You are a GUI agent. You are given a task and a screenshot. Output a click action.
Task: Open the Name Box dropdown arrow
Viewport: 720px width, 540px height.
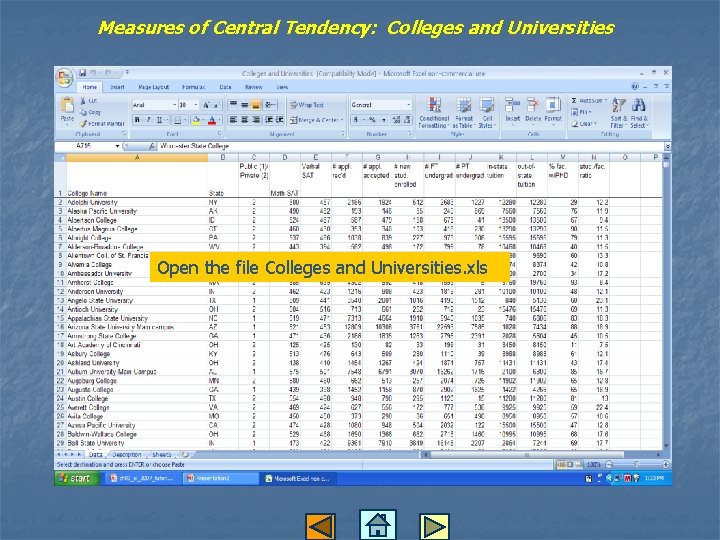[x=118, y=146]
